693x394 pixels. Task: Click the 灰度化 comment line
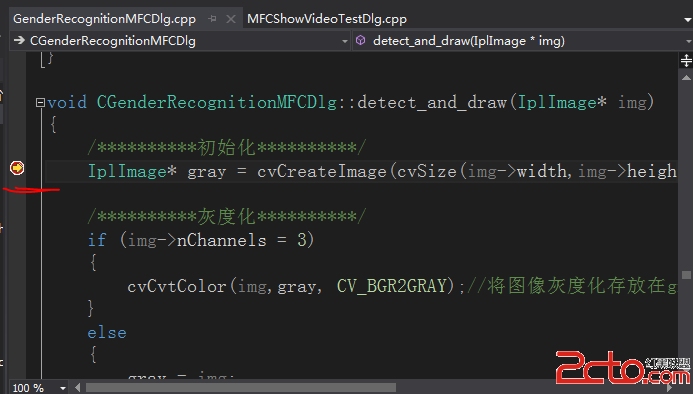coord(227,216)
